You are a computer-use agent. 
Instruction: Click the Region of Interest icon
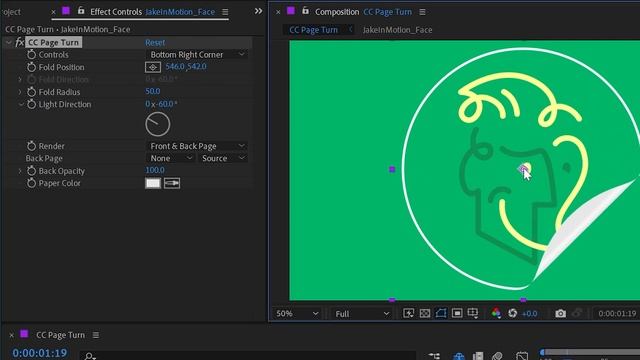point(457,313)
